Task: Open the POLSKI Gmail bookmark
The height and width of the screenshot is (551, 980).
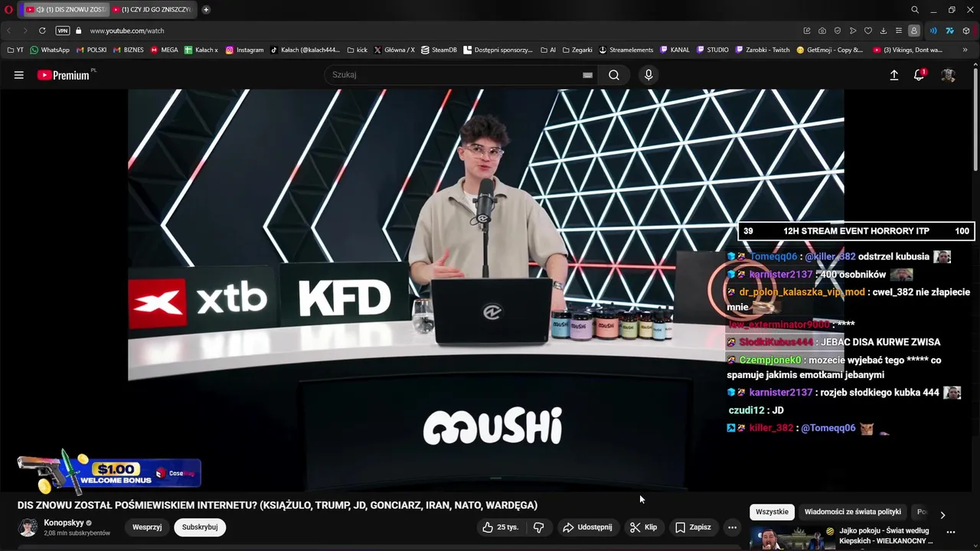Action: click(92, 50)
